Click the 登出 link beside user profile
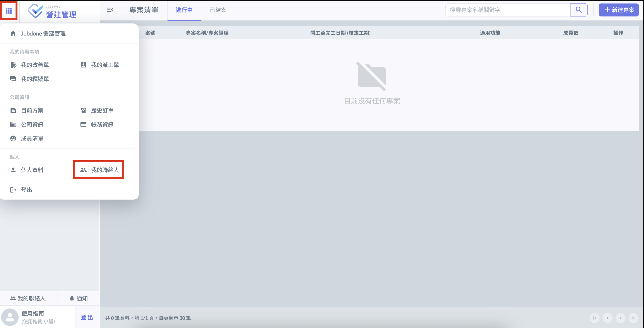Viewport: 644px width, 328px height. pyautogui.click(x=87, y=318)
